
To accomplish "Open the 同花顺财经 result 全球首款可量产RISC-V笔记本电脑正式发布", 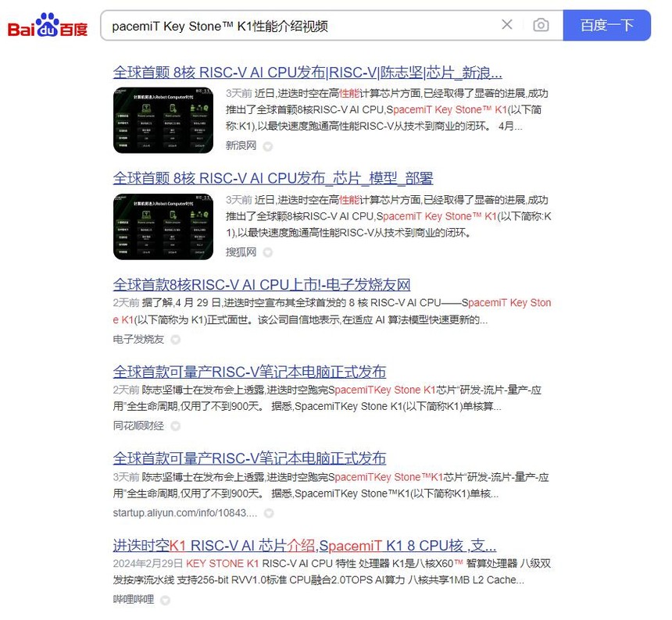I will tap(249, 372).
